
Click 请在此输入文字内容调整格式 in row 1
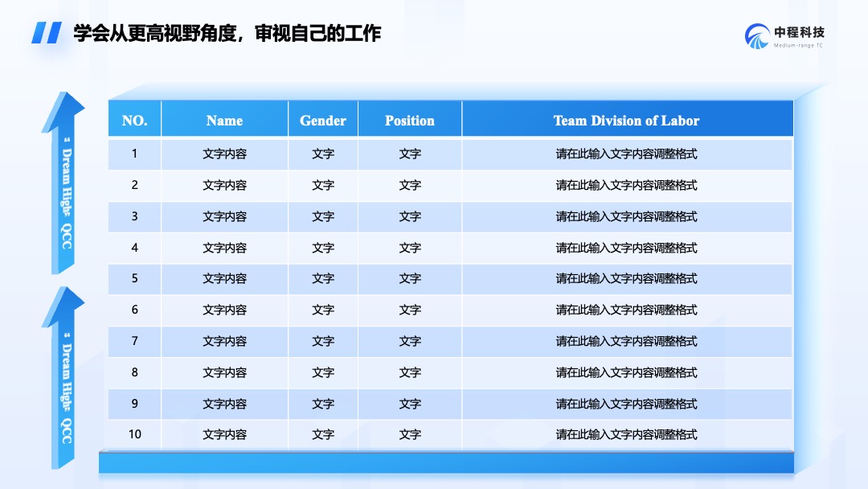click(x=627, y=154)
